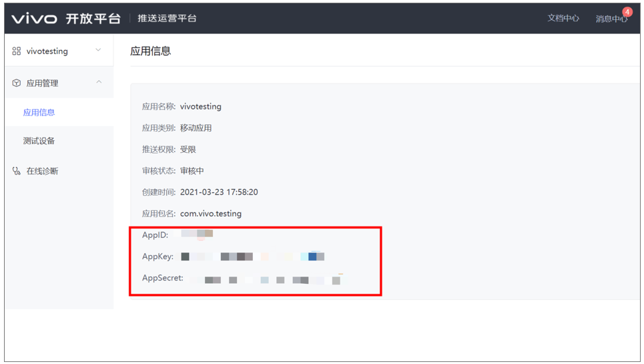Click the cube icon beside 应用管理
Screen dimensions: 644x364
point(17,83)
